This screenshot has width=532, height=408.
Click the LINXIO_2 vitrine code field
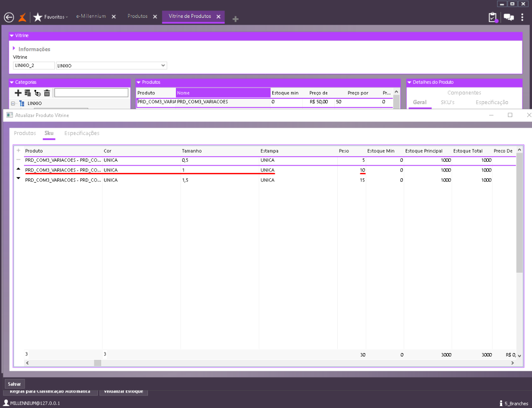point(34,66)
